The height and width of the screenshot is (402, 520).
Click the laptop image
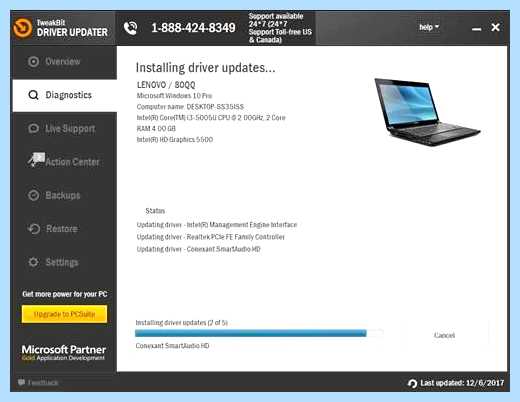coord(427,112)
